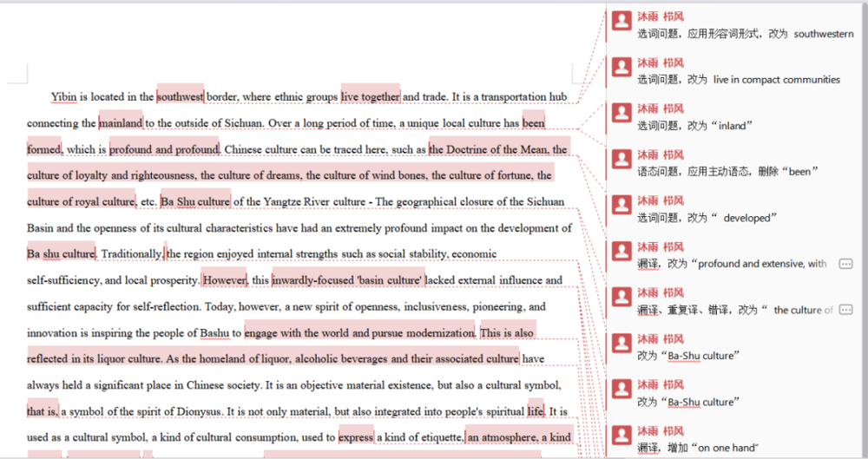Click highlighted 'inwardly-focused basin culture' phrase
Screen dimensions: 868x459
tap(348, 280)
